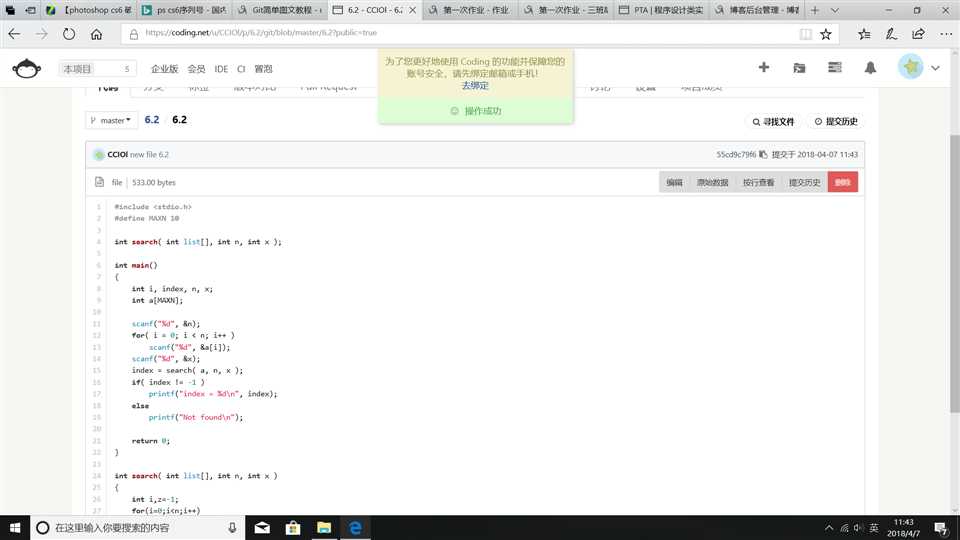960x540 pixels.
Task: Switch to the Git简单图文教程 tab
Action: 280,10
